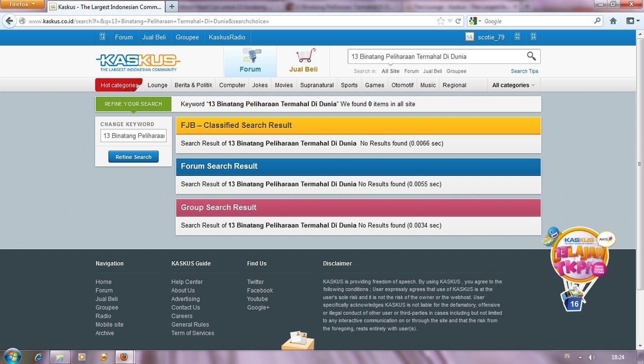Open the Firefox home page icon
644x364 pixels.
point(613,21)
